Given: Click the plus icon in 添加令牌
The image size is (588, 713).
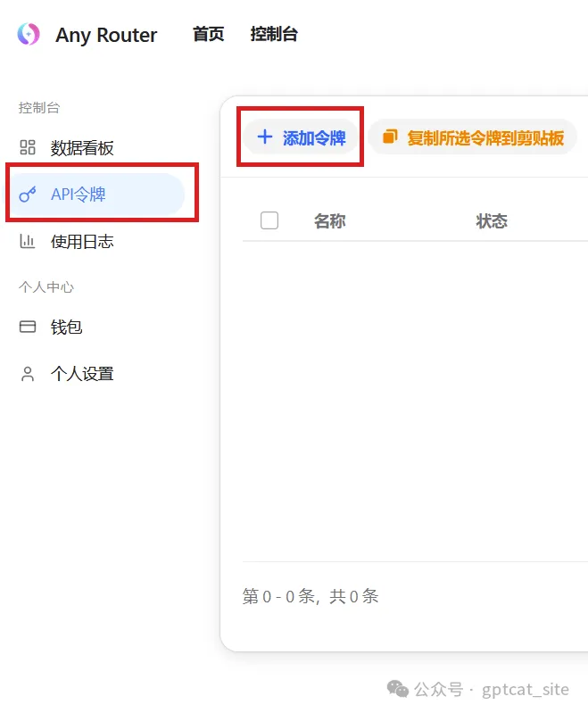Looking at the screenshot, I should click(x=265, y=137).
